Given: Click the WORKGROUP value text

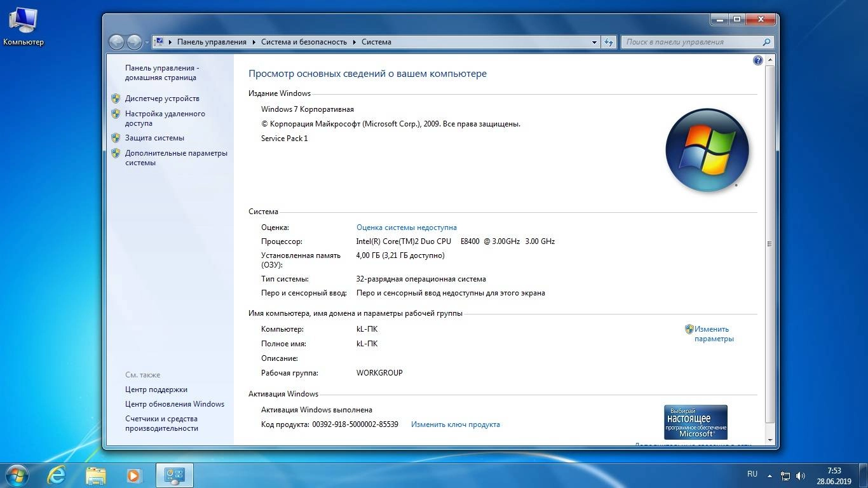Looking at the screenshot, I should [x=379, y=373].
